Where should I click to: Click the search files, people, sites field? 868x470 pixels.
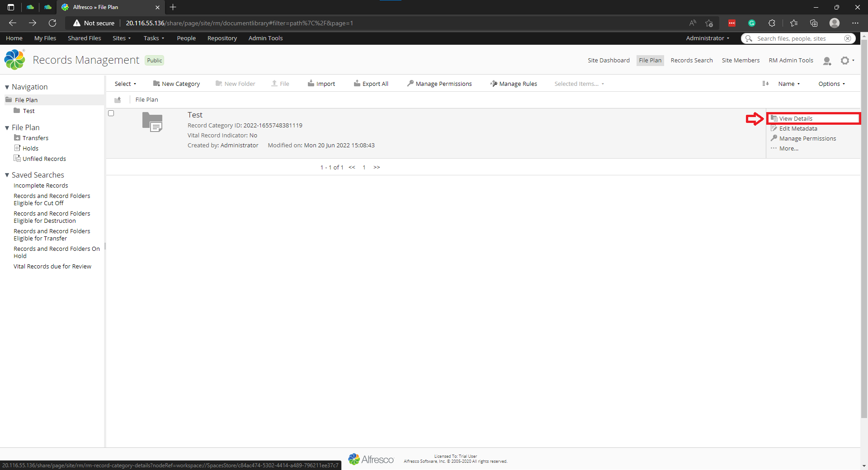(x=798, y=38)
